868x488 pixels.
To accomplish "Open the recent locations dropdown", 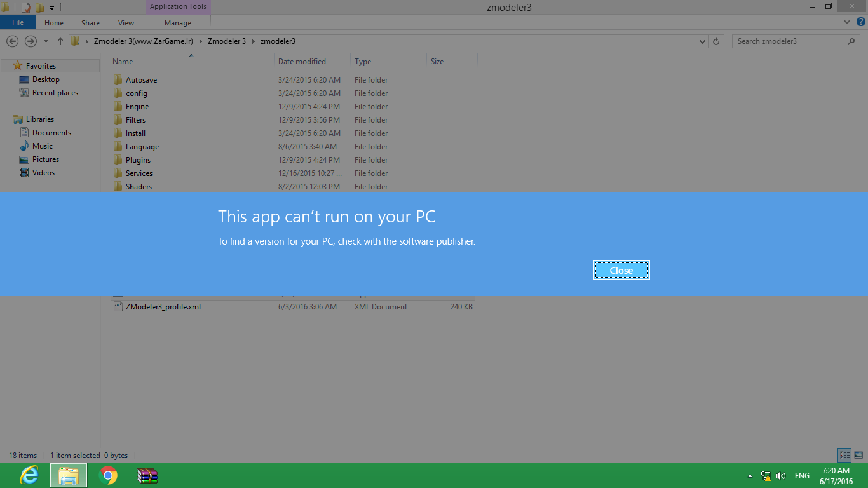I will pyautogui.click(x=46, y=41).
